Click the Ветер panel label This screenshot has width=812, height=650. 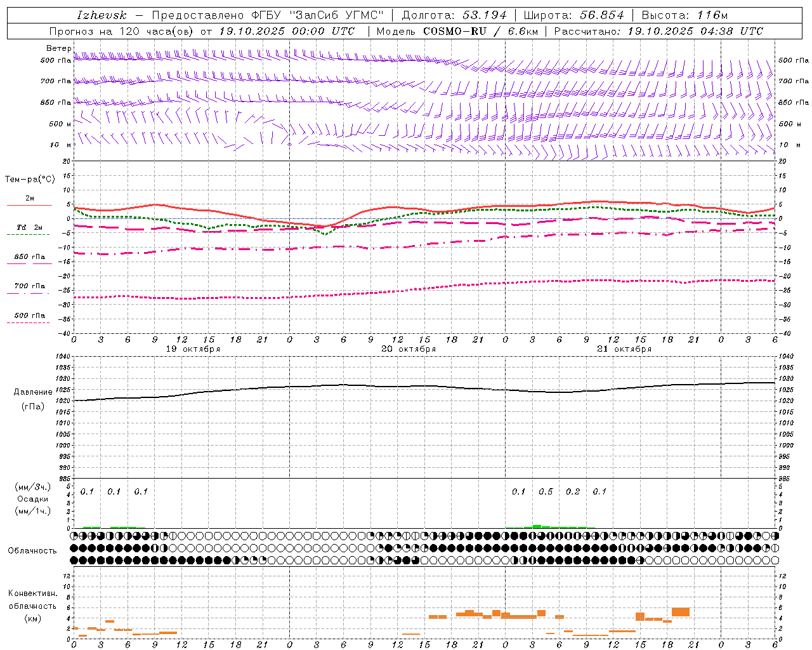pyautogui.click(x=58, y=48)
